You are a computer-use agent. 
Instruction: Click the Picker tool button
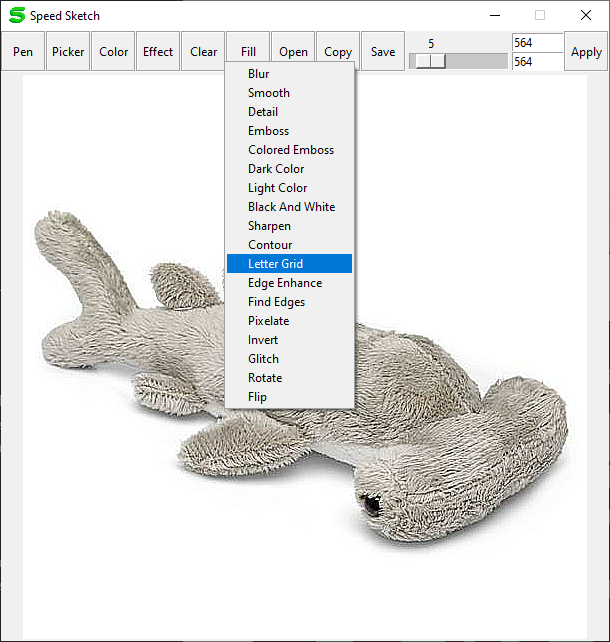point(68,52)
